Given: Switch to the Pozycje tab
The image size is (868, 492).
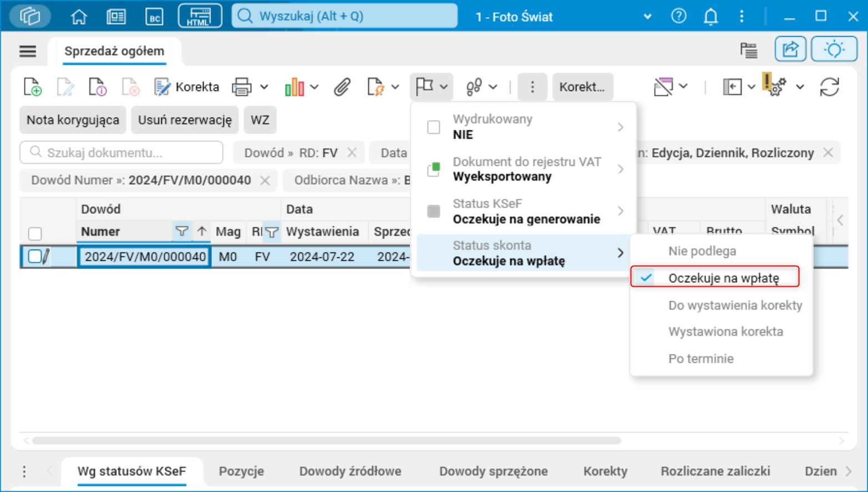Looking at the screenshot, I should (241, 471).
